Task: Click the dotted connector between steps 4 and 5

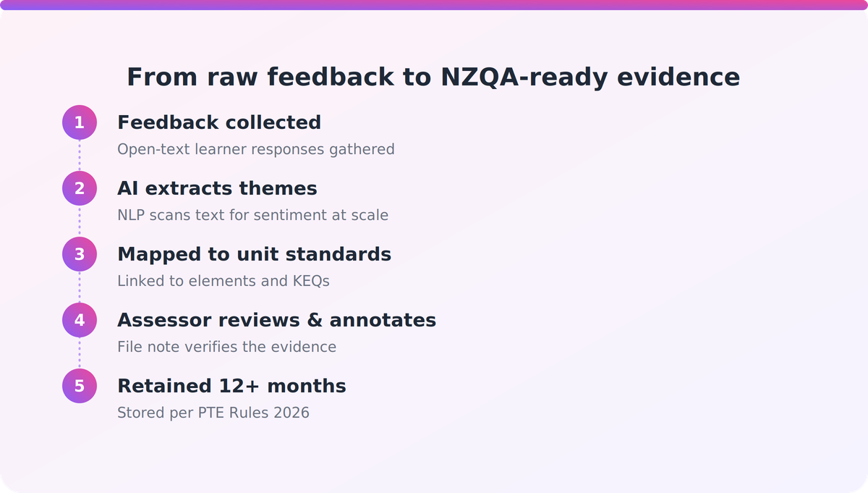Action: pyautogui.click(x=80, y=353)
